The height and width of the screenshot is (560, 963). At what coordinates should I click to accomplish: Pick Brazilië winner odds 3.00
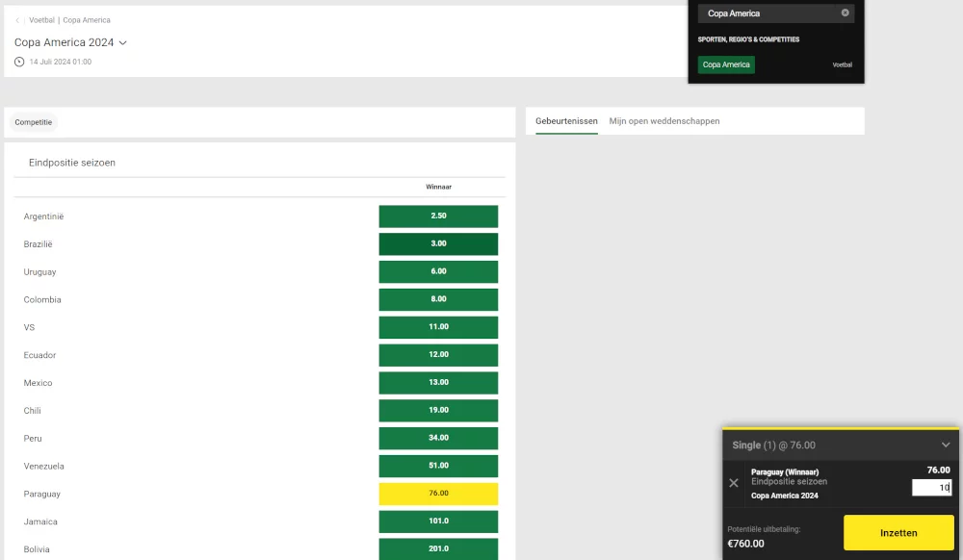pyautogui.click(x=438, y=243)
